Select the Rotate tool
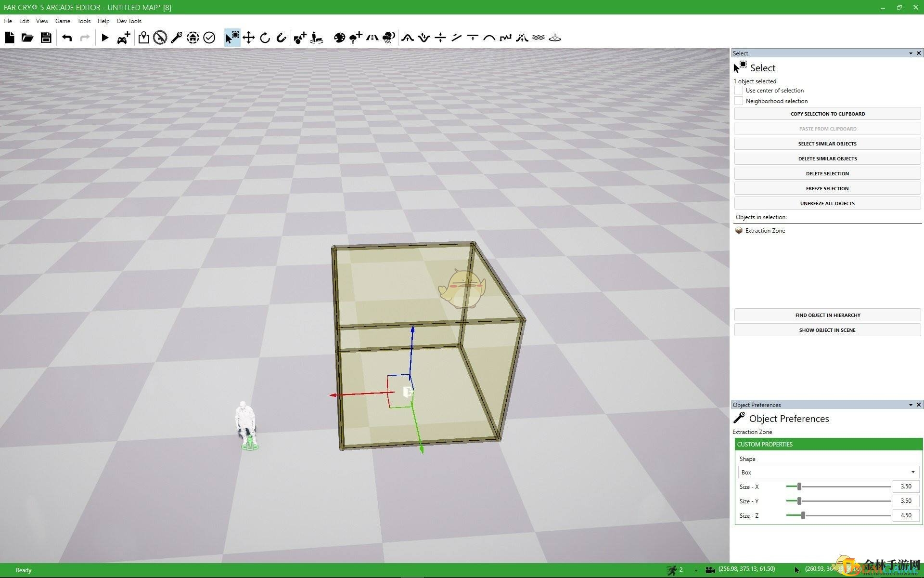This screenshot has width=924, height=578. pyautogui.click(x=265, y=38)
